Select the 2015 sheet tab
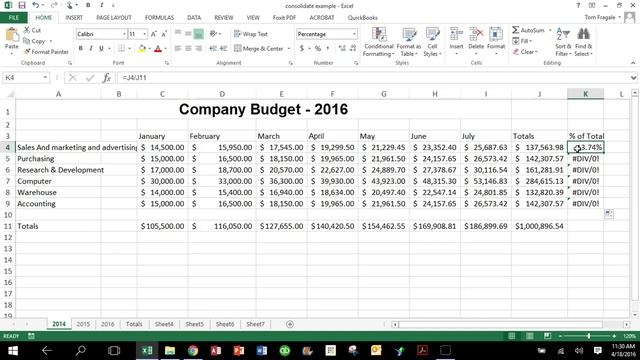The image size is (640, 360). [x=83, y=324]
